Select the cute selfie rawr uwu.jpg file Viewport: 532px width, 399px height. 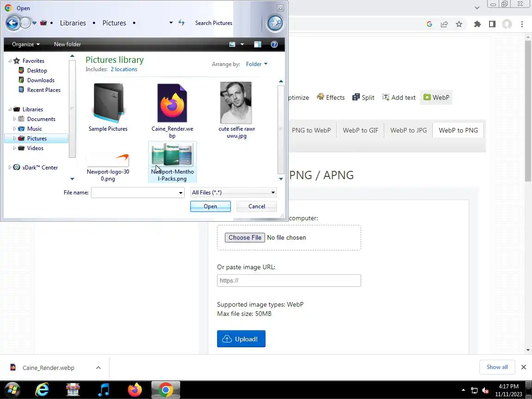236,110
